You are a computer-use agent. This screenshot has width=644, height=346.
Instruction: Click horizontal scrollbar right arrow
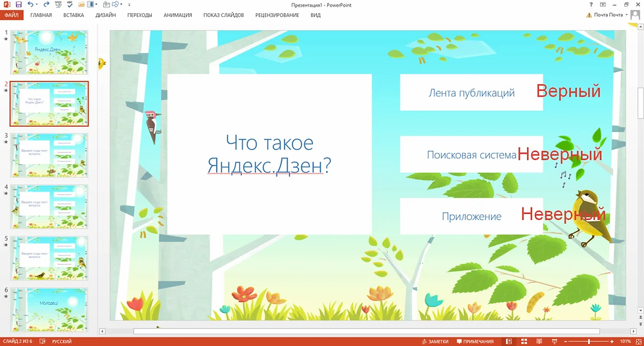[x=633, y=331]
